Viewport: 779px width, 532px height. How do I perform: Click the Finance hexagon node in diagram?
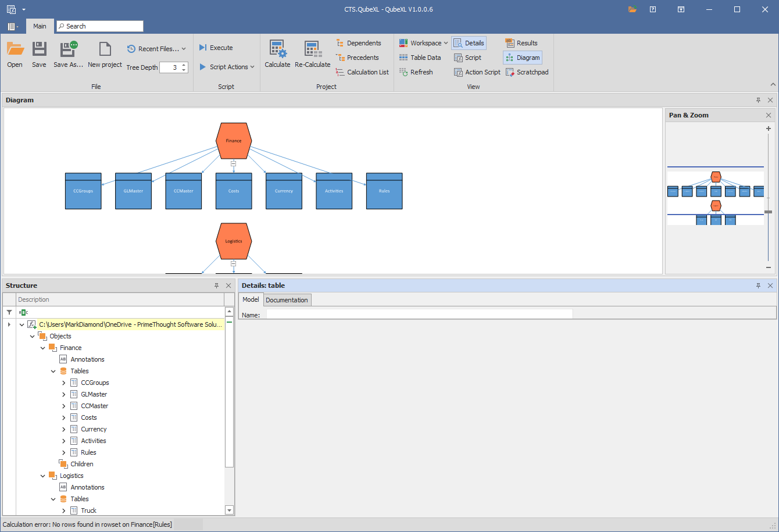tap(234, 141)
